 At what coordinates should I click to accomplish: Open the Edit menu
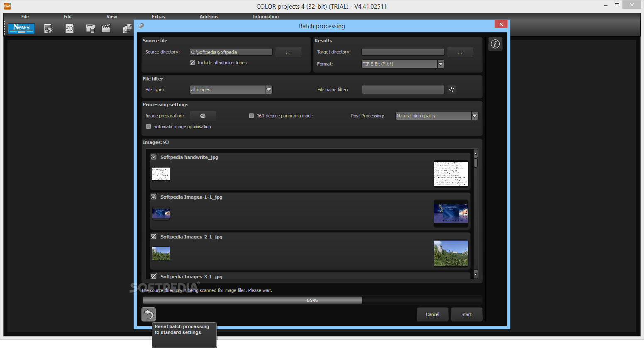coord(68,17)
